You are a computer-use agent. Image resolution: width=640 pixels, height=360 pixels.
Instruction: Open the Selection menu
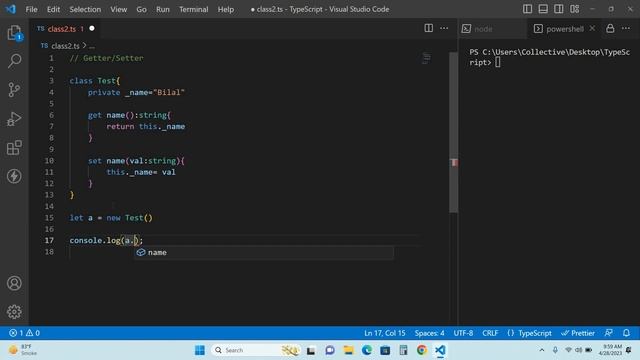click(85, 9)
